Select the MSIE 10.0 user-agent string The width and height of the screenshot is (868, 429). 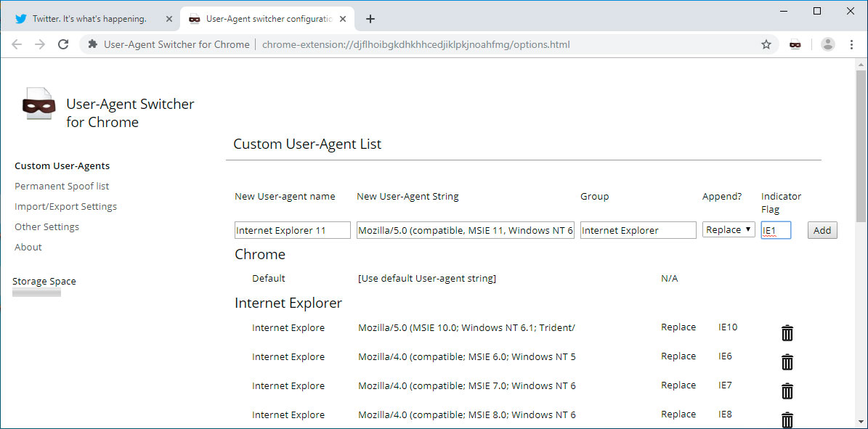(466, 327)
